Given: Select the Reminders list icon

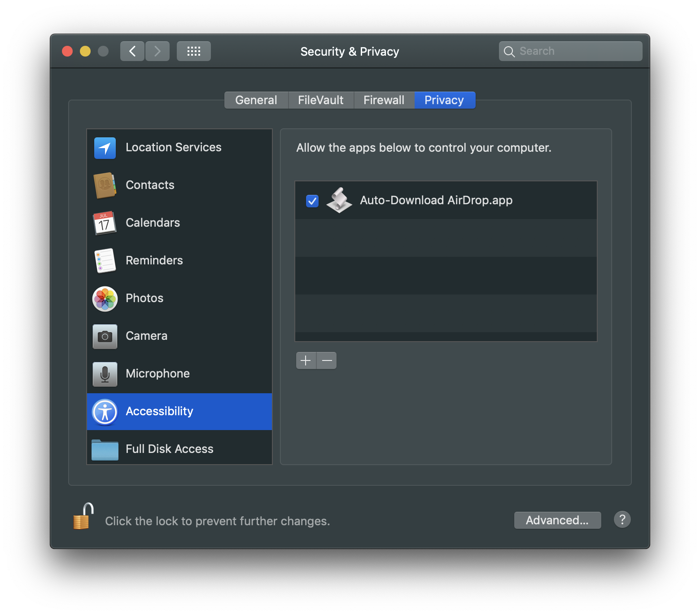Looking at the screenshot, I should (x=105, y=261).
